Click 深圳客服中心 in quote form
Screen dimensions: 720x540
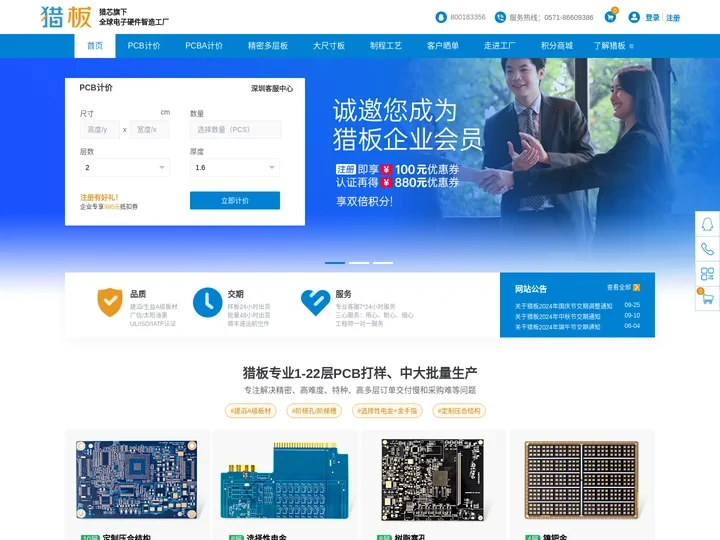pyautogui.click(x=272, y=89)
